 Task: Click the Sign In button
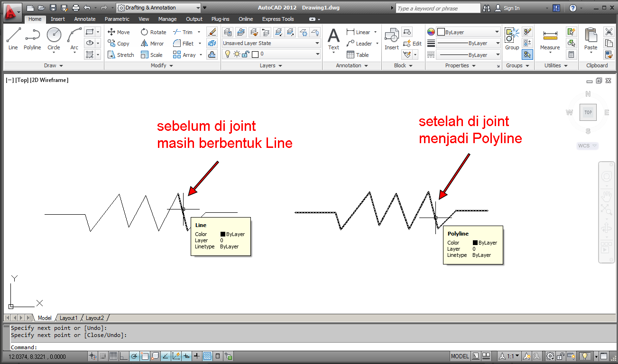511,8
